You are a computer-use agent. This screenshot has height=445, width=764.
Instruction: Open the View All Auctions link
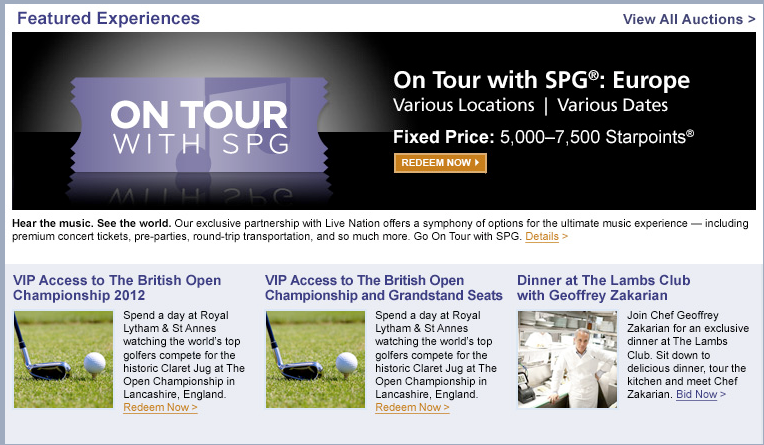click(688, 19)
